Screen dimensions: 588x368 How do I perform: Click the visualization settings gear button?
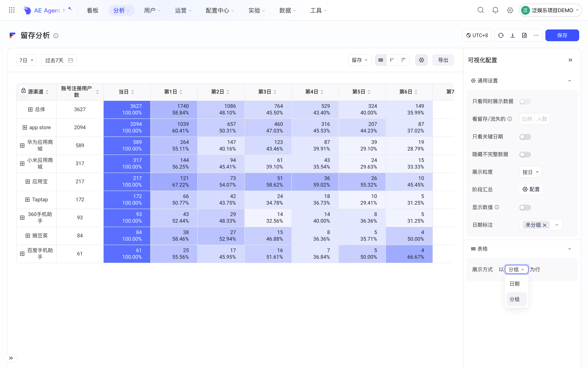[x=421, y=60]
